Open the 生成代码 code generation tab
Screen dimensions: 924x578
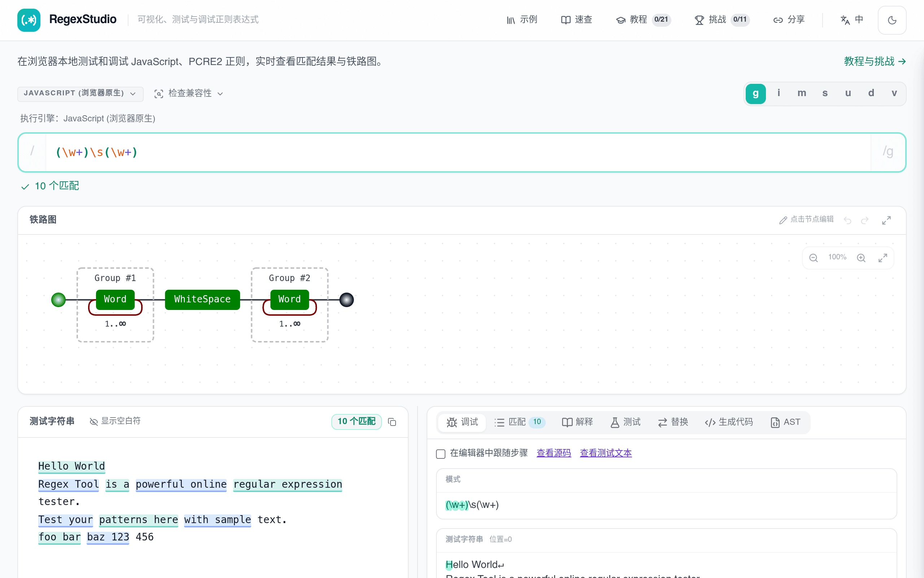coord(729,422)
